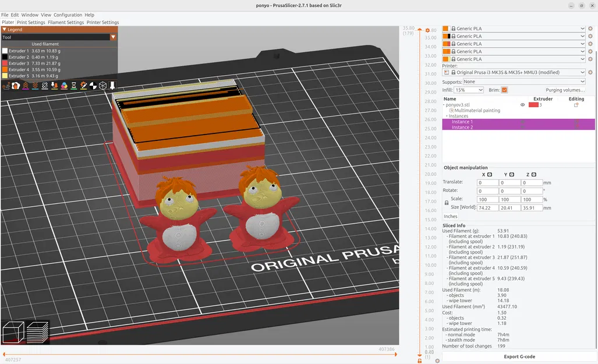Toggle the scale lock icon
The height and width of the screenshot is (364, 598).
point(447,203)
